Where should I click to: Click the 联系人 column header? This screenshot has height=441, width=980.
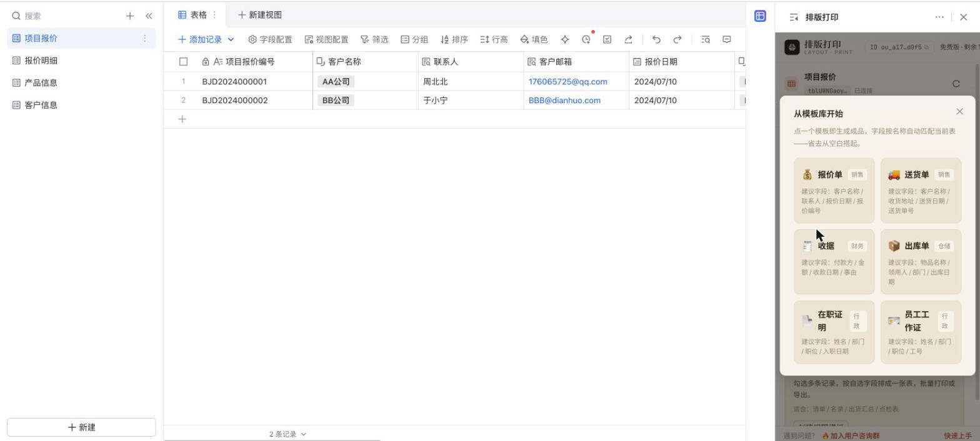(471, 62)
